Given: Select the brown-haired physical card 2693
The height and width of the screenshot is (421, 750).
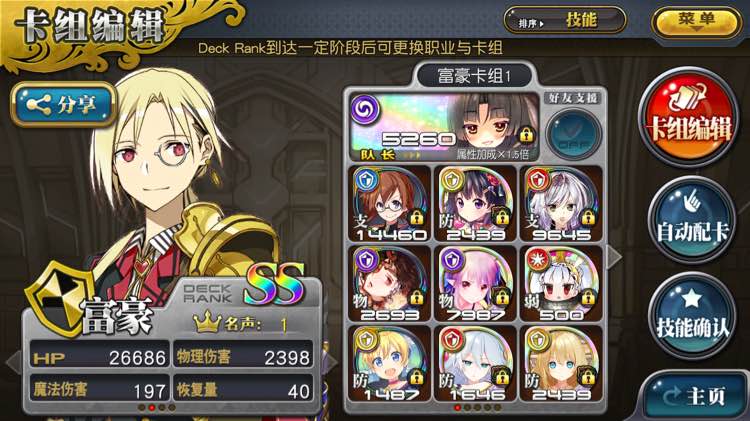Looking at the screenshot, I should tap(390, 284).
